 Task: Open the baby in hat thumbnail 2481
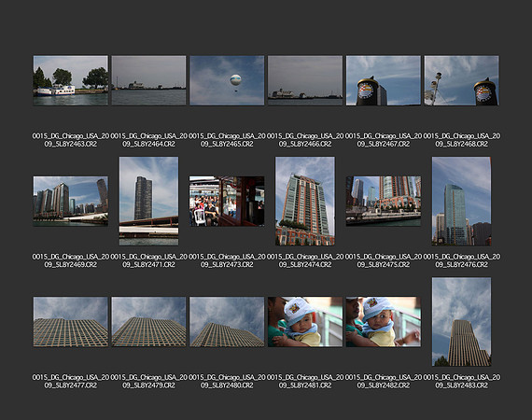[x=305, y=322]
